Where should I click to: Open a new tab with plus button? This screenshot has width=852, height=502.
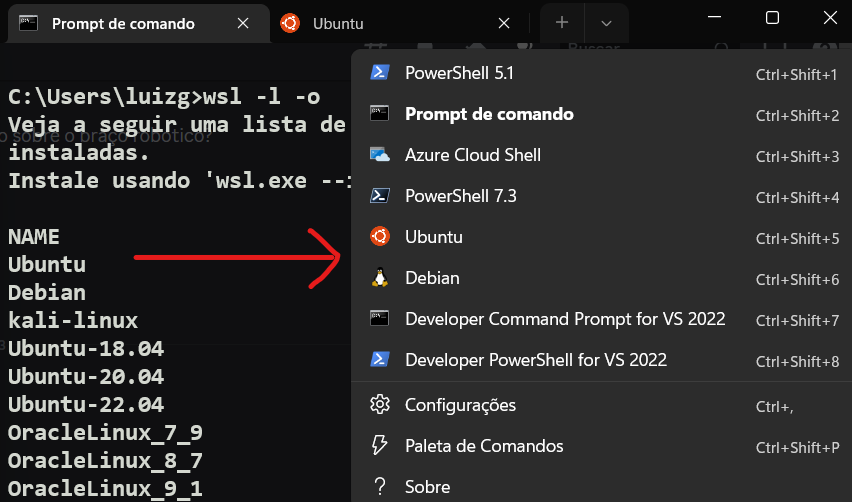562,22
